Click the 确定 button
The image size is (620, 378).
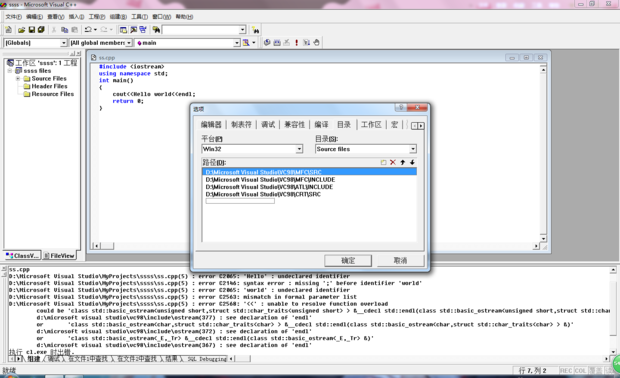tap(348, 261)
